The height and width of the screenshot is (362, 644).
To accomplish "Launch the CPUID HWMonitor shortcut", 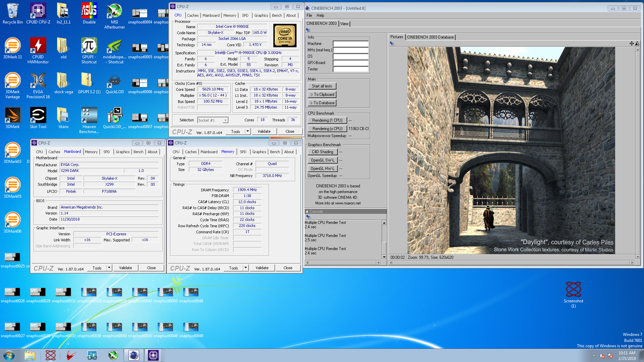I will pyautogui.click(x=38, y=51).
